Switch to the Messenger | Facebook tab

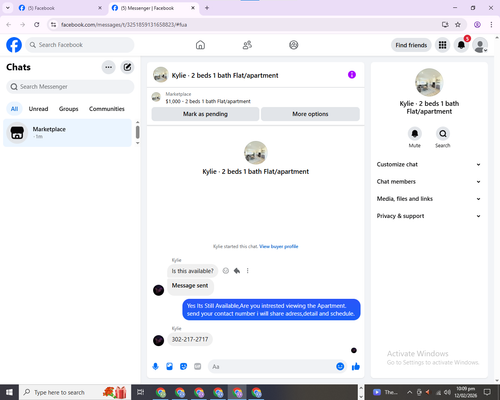coord(153,8)
